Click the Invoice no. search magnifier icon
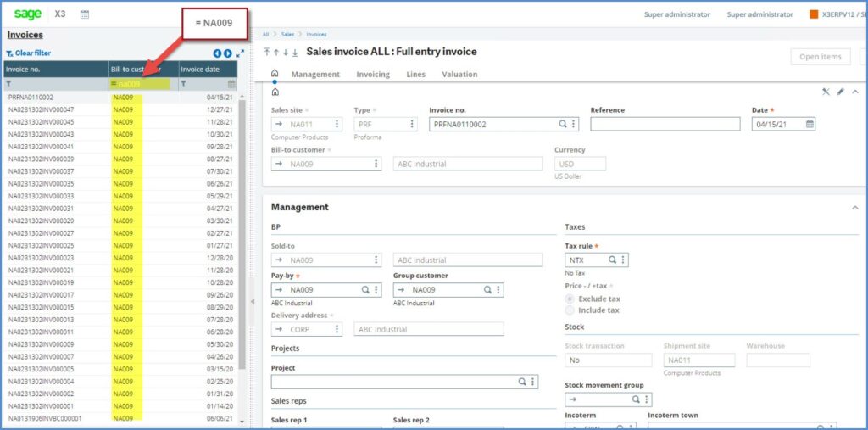The height and width of the screenshot is (430, 868). [x=562, y=124]
